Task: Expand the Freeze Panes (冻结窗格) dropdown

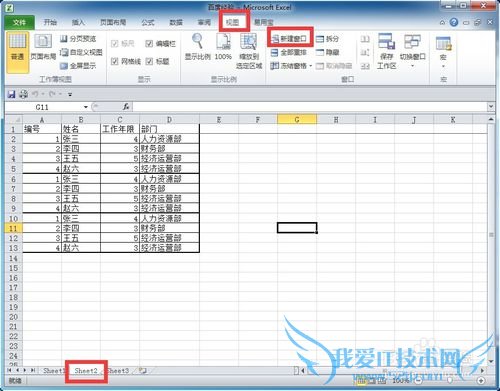Action: (311, 66)
